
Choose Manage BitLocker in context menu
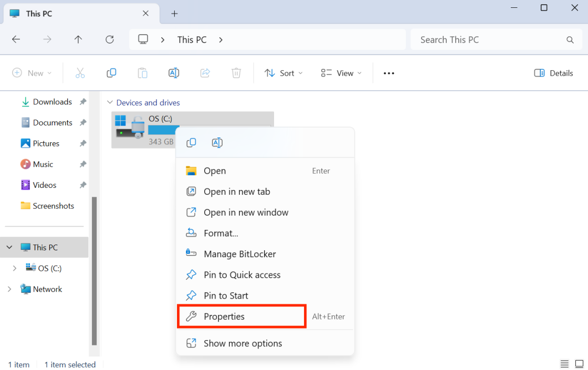click(x=239, y=254)
